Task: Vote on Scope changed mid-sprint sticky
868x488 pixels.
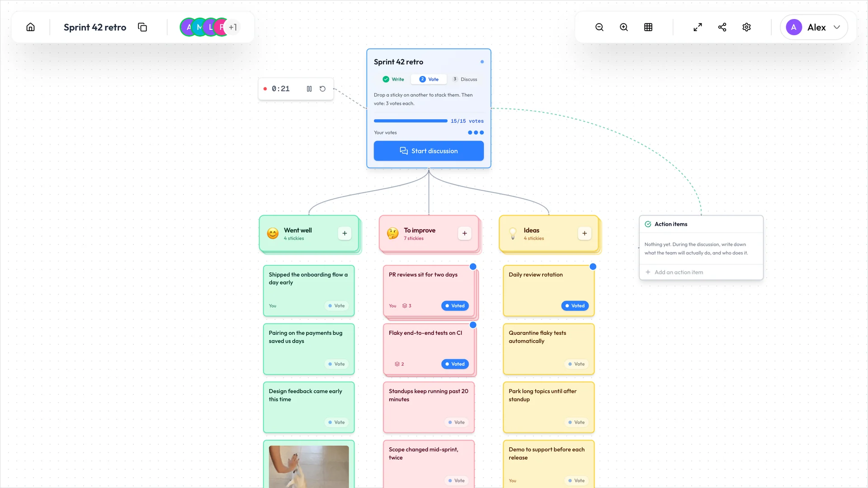Action: click(456, 481)
